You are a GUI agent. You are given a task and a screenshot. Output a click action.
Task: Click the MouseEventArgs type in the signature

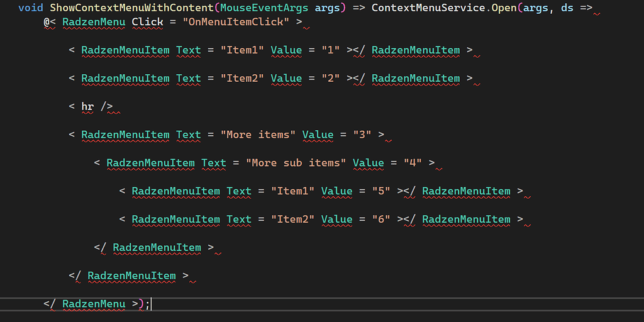point(264,8)
